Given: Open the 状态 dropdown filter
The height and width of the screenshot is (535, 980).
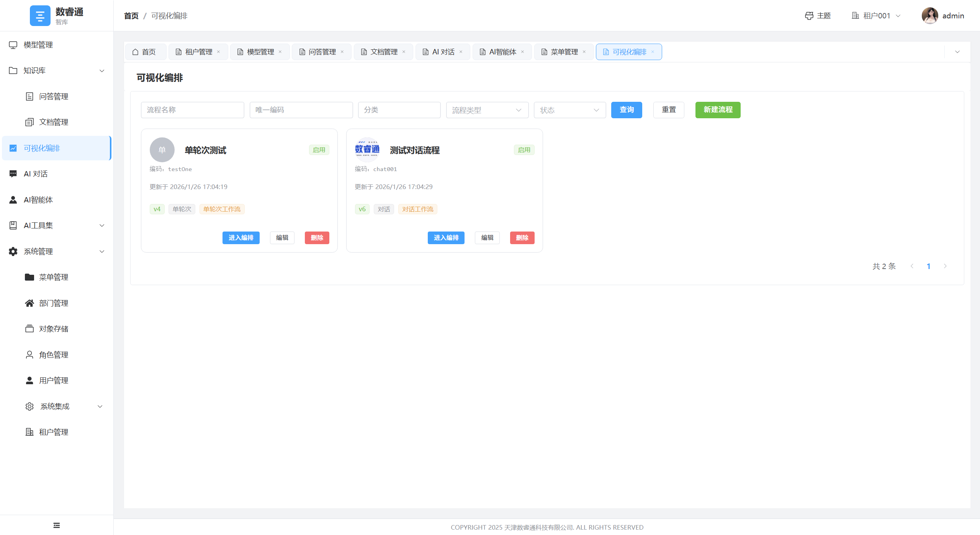Looking at the screenshot, I should (x=569, y=110).
